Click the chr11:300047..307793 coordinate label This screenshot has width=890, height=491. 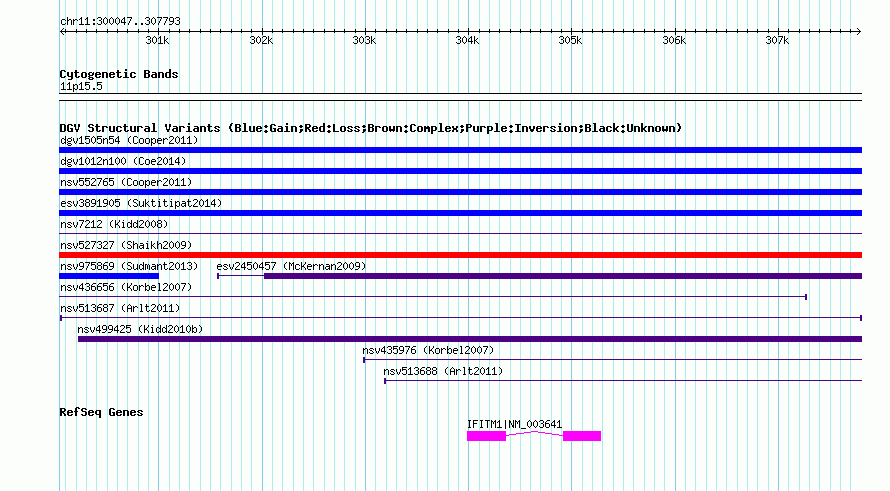pos(120,21)
